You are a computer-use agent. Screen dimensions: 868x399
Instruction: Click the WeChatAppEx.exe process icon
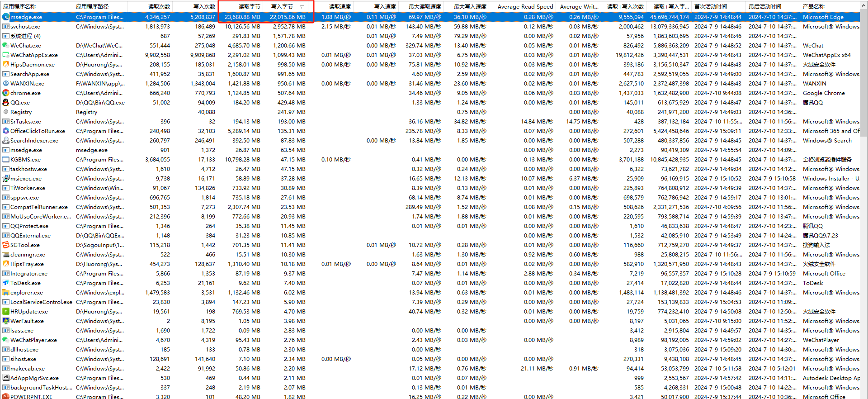pyautogui.click(x=6, y=55)
